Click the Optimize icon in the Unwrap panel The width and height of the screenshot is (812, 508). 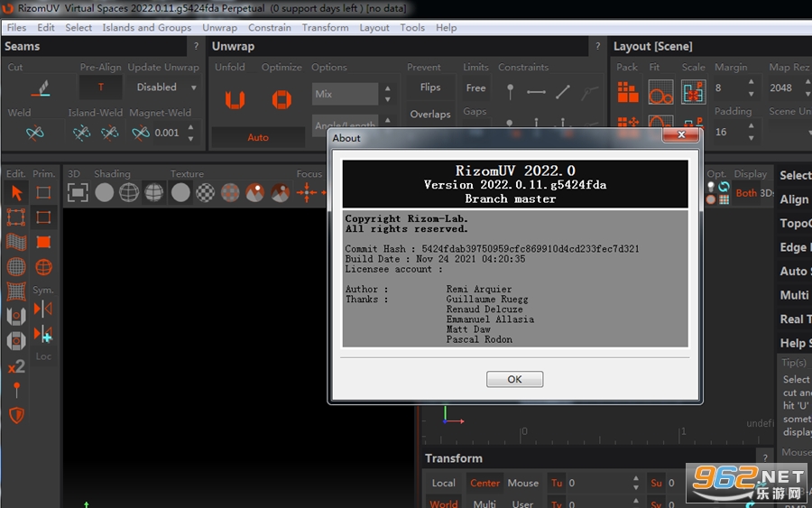[x=281, y=99]
